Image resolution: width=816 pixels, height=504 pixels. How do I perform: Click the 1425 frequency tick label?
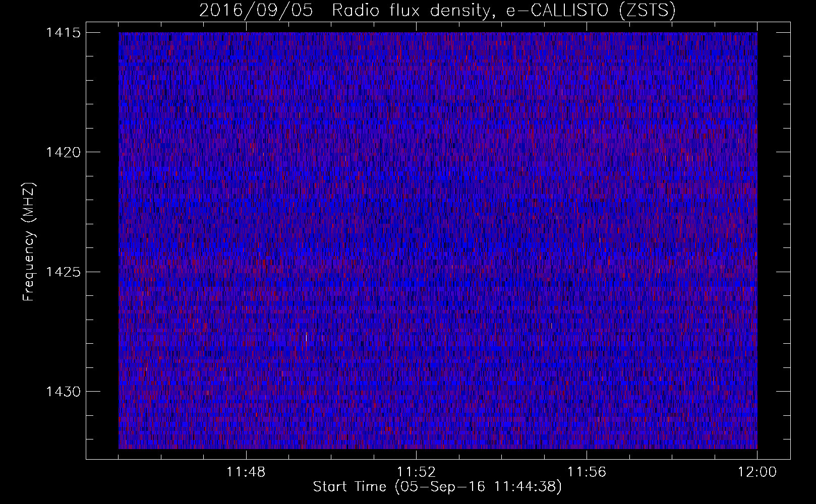(x=63, y=272)
